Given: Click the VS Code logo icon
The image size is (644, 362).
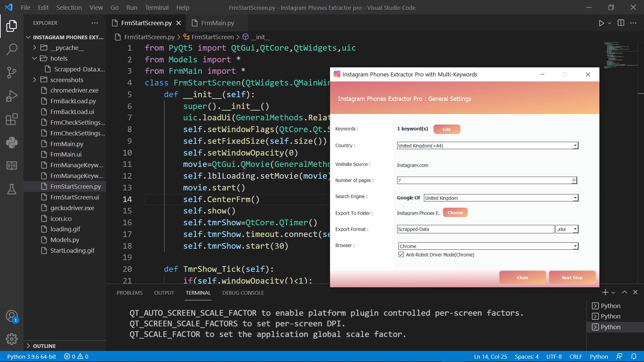Looking at the screenshot, I should 9,7.
